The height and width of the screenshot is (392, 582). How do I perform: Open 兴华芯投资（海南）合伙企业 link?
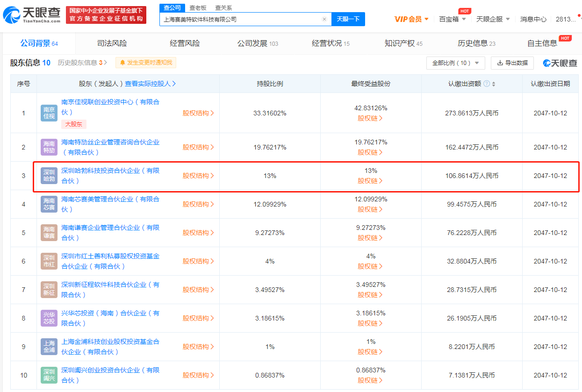[x=110, y=318]
